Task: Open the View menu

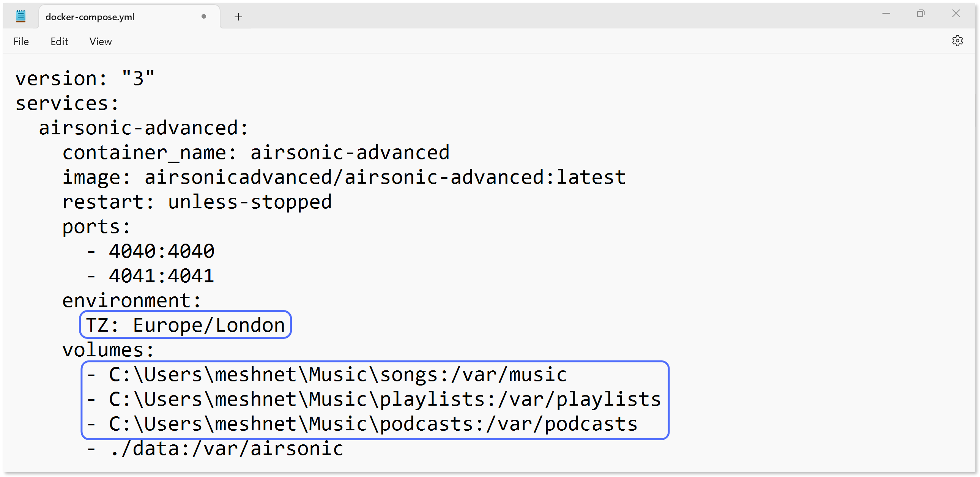Action: click(x=100, y=41)
